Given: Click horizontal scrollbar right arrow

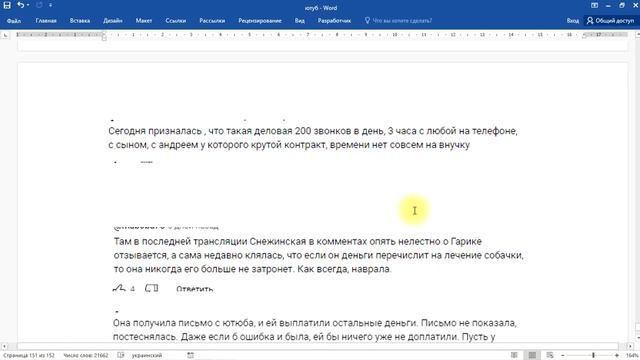Looking at the screenshot, I should (630, 346).
